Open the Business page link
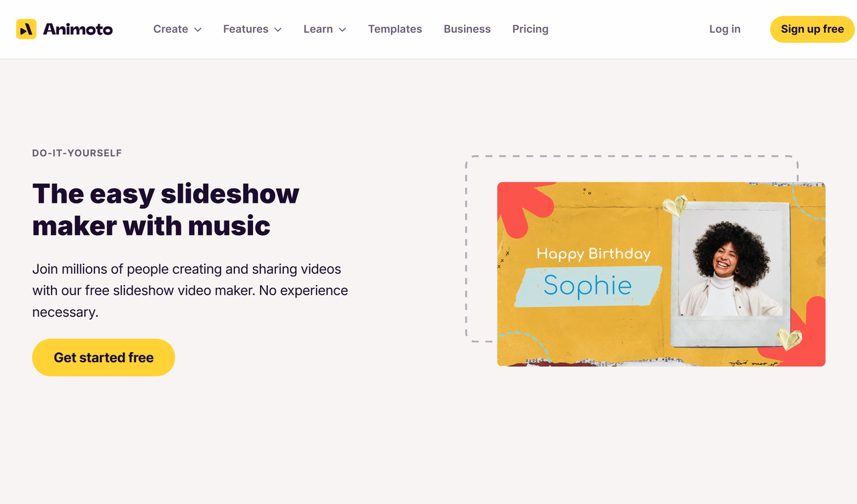 [467, 29]
